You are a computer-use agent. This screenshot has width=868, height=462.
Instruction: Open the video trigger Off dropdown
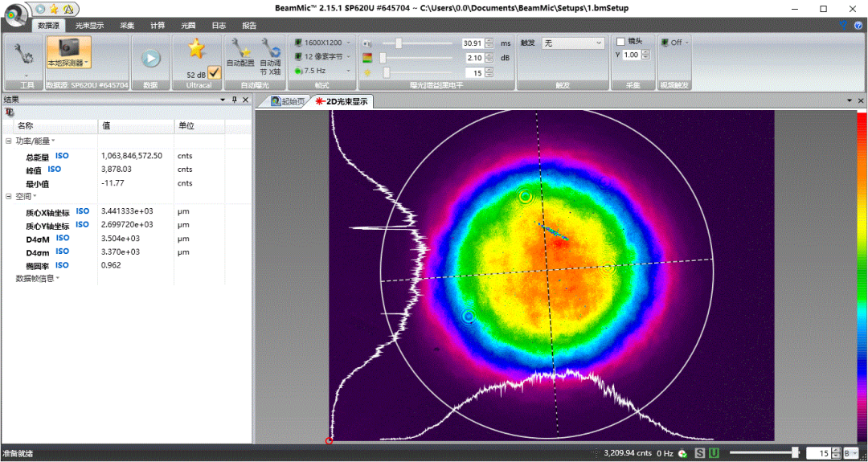click(x=674, y=42)
